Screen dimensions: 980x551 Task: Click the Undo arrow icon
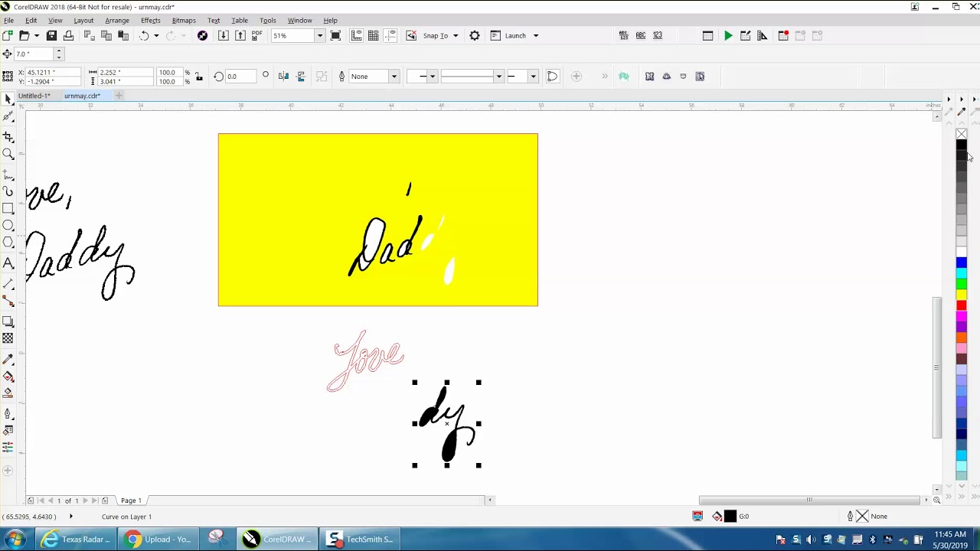pyautogui.click(x=143, y=35)
